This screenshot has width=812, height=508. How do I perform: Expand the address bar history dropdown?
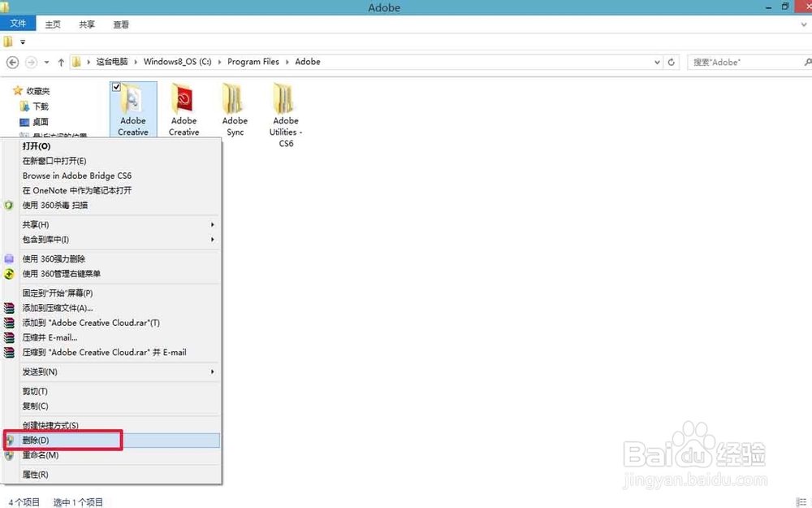click(x=657, y=63)
